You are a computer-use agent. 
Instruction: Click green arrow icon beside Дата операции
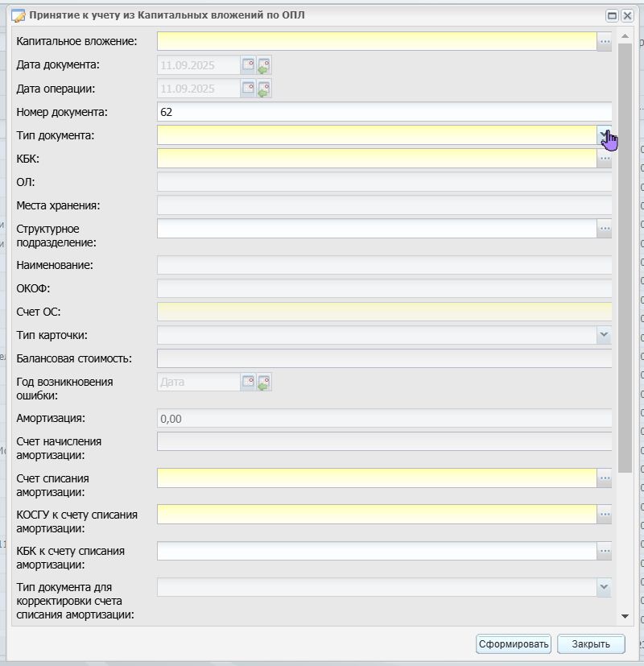263,89
